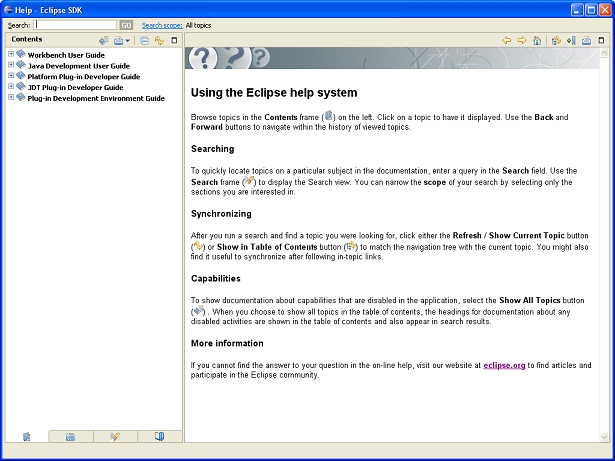Click the Java Development User Guide book icon
The width and height of the screenshot is (615, 461).
point(21,65)
